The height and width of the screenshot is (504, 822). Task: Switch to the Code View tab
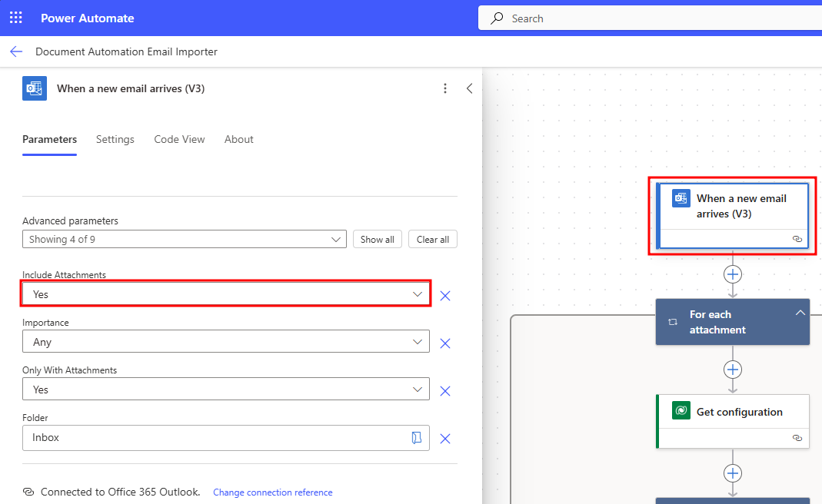(x=179, y=139)
